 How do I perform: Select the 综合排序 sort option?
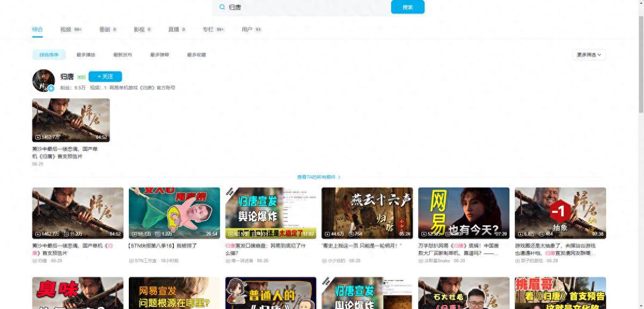pos(49,55)
